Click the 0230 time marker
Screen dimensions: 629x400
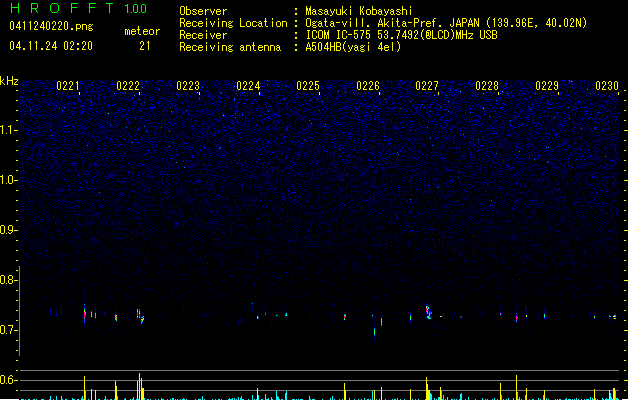(x=607, y=86)
